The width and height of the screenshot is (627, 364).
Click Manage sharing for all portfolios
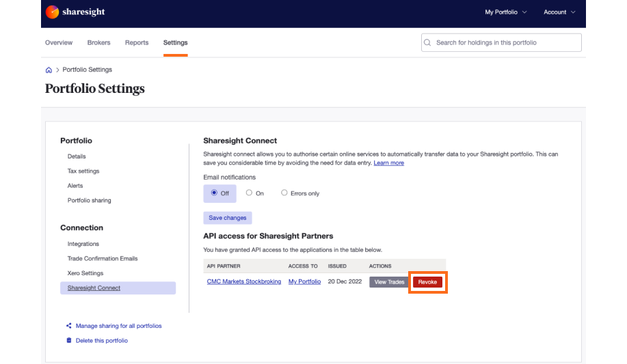click(119, 326)
